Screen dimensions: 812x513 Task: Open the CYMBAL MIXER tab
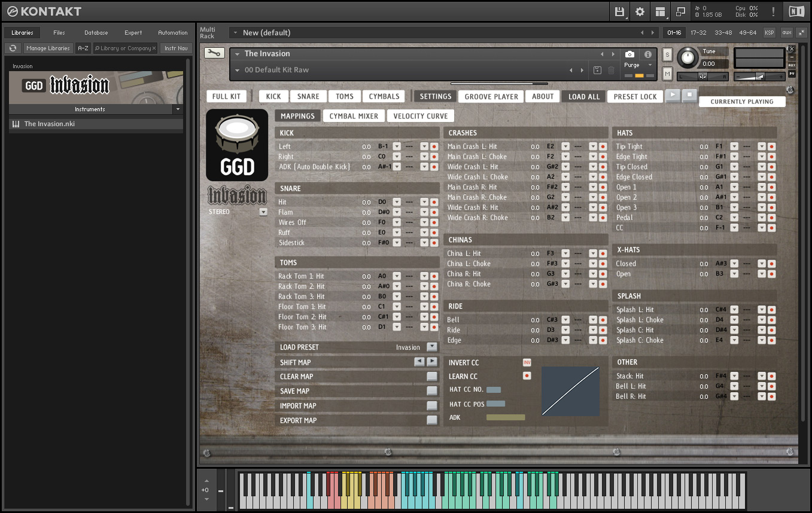tap(354, 116)
